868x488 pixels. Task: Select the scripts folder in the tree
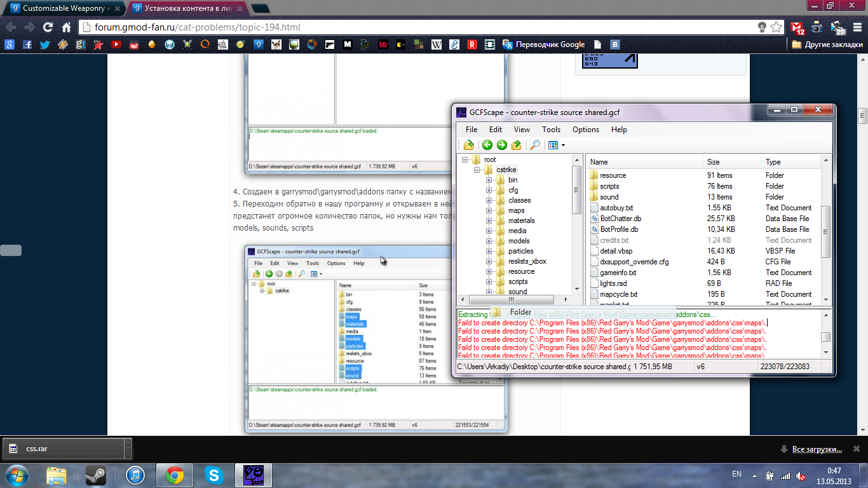coord(518,281)
